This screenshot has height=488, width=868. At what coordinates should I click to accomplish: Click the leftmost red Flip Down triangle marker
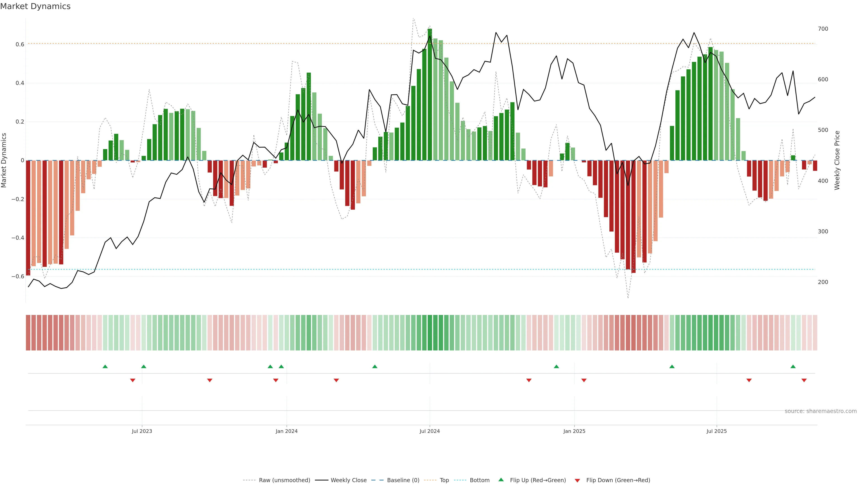pos(132,380)
